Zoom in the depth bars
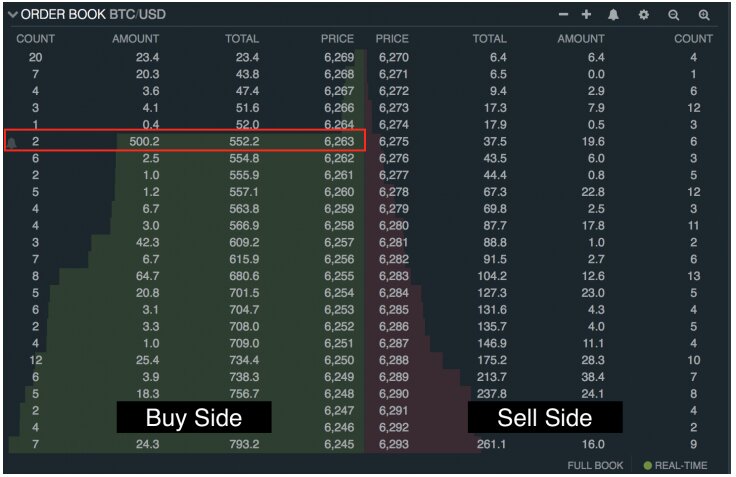 point(704,15)
